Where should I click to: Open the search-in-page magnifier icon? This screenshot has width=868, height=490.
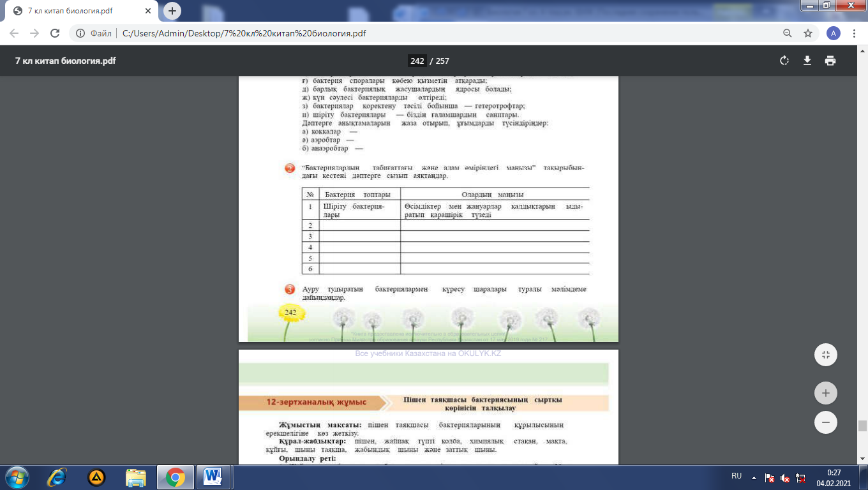click(x=788, y=33)
